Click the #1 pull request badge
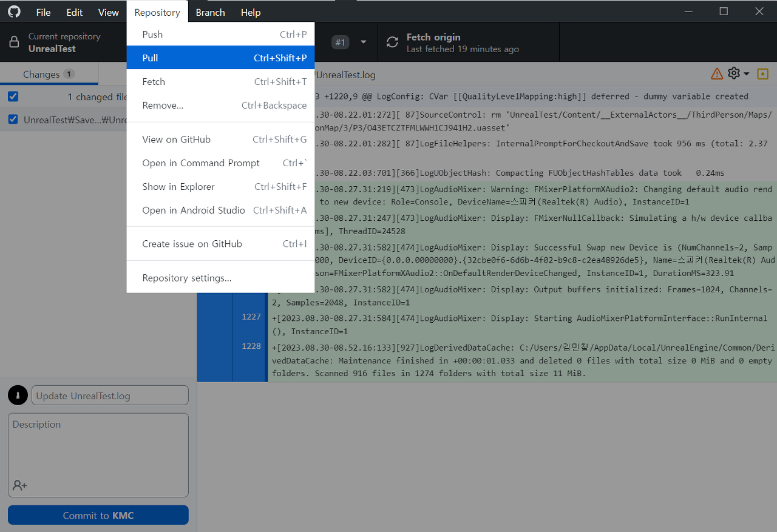 (341, 42)
